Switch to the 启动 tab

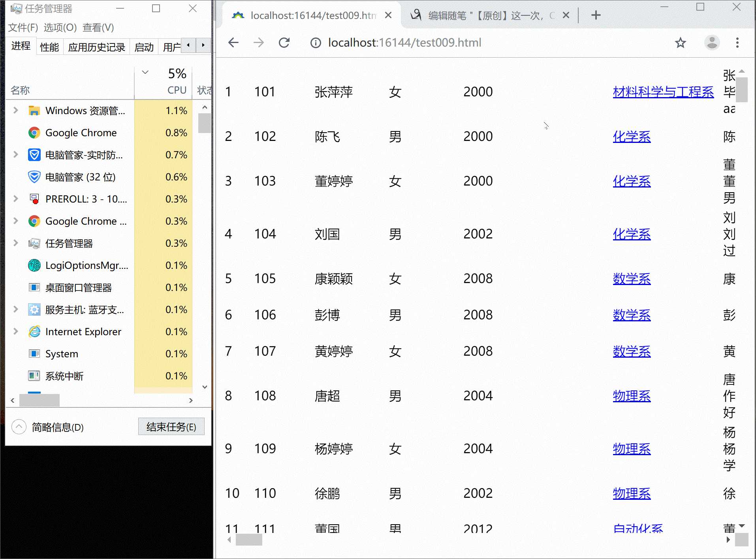[x=144, y=47]
